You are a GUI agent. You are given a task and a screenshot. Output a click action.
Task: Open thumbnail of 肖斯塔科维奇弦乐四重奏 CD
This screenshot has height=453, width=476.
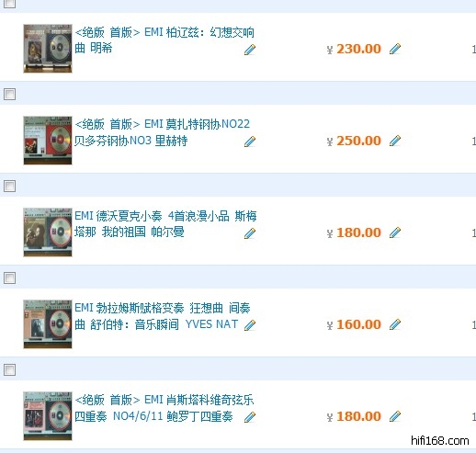click(48, 416)
